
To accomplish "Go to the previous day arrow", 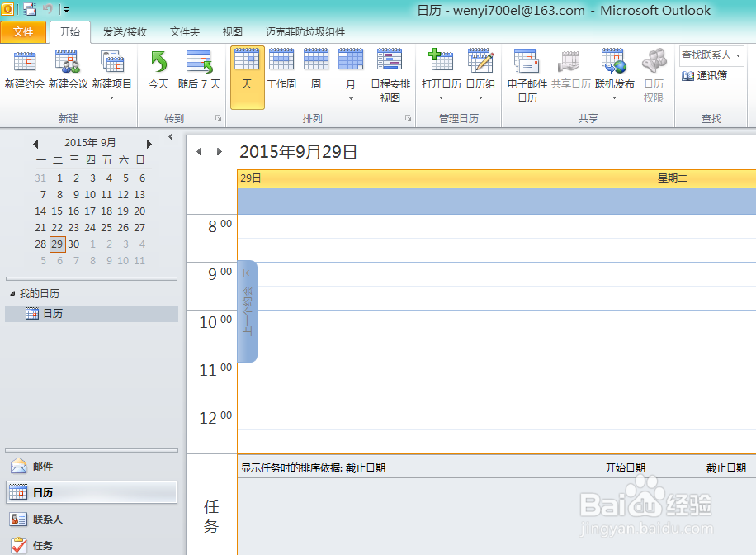I will [x=199, y=151].
